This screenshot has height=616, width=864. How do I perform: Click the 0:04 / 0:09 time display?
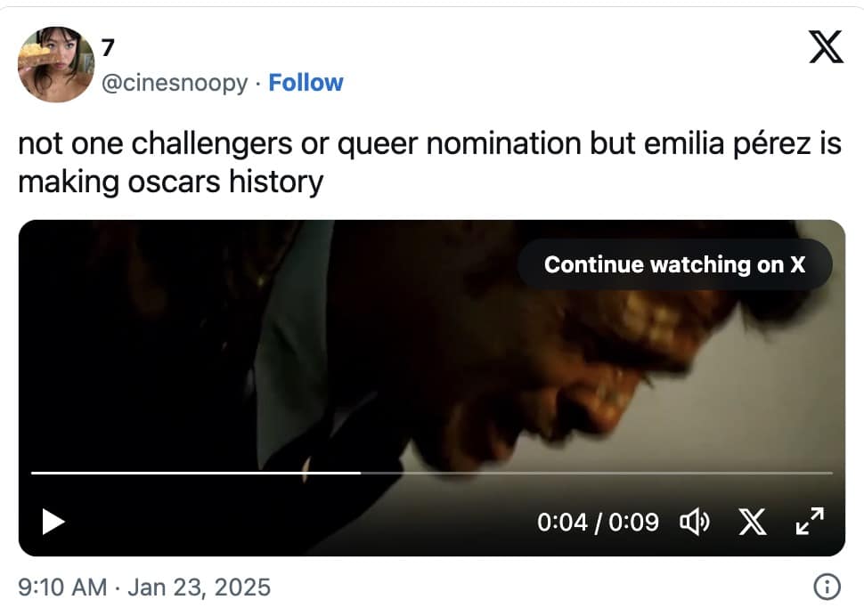(599, 523)
